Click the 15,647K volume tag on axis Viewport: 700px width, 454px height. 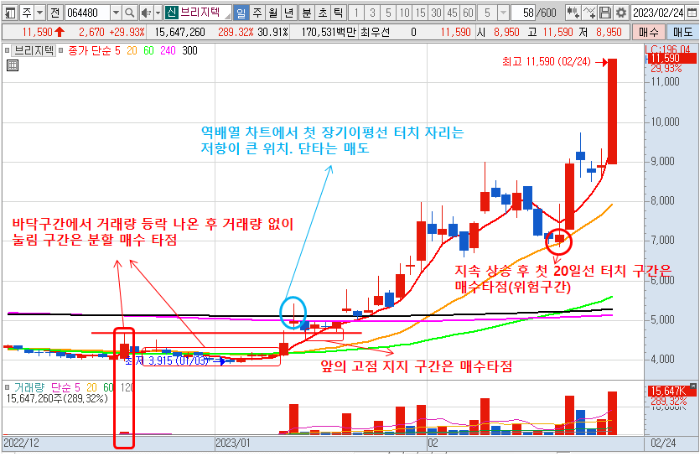[x=672, y=391]
